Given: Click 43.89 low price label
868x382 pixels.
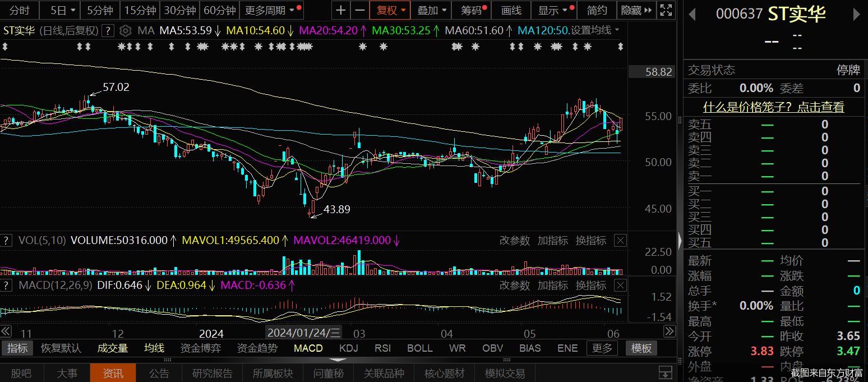Looking at the screenshot, I should 337,209.
